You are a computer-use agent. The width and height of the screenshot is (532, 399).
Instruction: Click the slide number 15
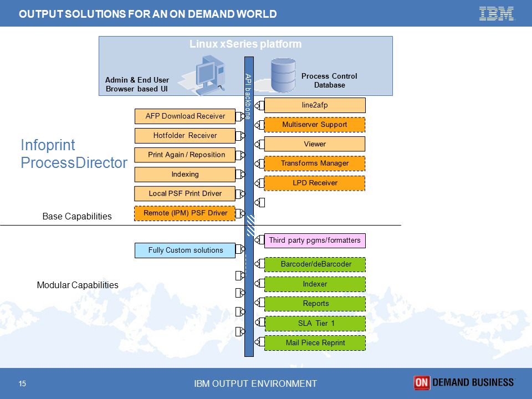(22, 383)
